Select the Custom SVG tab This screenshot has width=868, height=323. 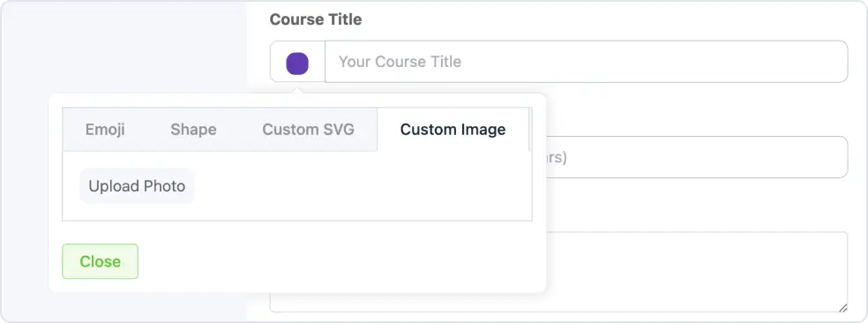click(x=309, y=130)
